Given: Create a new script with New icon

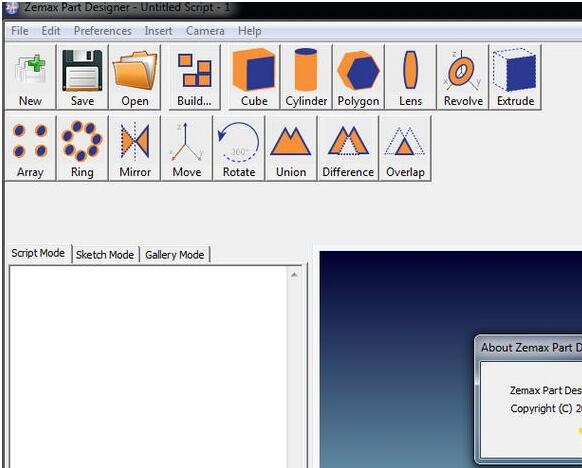Looking at the screenshot, I should click(30, 77).
